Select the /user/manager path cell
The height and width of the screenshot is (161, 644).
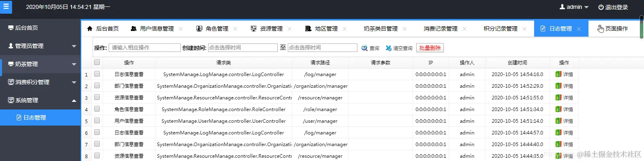320,121
